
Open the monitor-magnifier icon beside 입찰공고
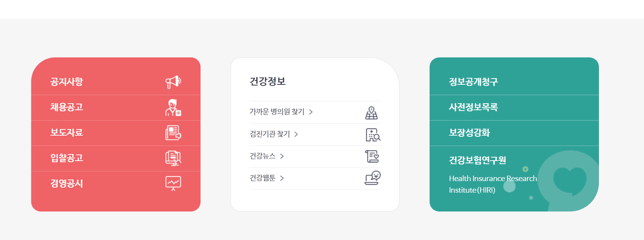(x=174, y=158)
